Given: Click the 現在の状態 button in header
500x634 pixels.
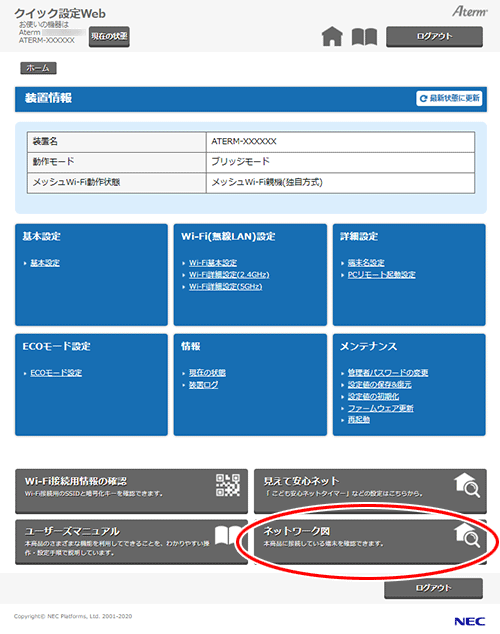Looking at the screenshot, I should (109, 37).
